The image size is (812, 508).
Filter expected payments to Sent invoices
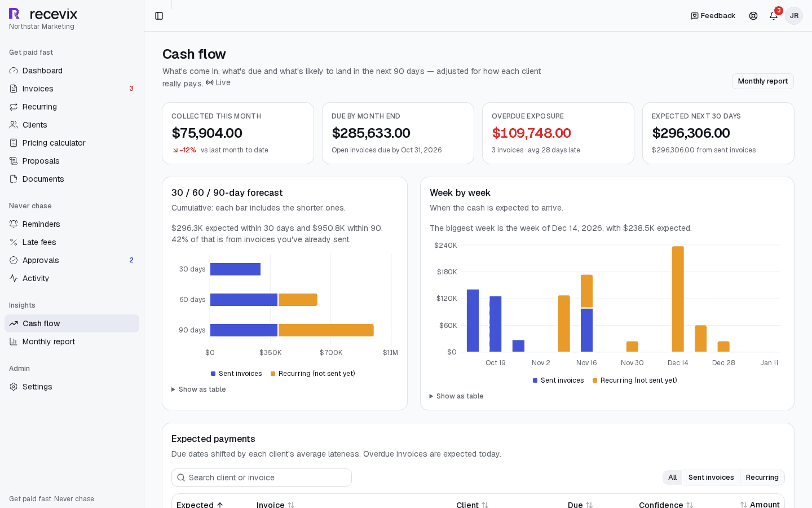pyautogui.click(x=711, y=478)
